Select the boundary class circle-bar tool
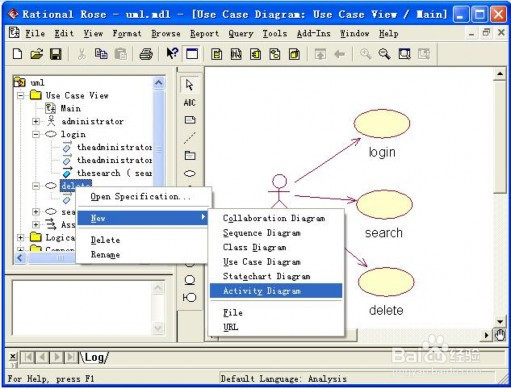The width and height of the screenshot is (511, 389). (190, 297)
